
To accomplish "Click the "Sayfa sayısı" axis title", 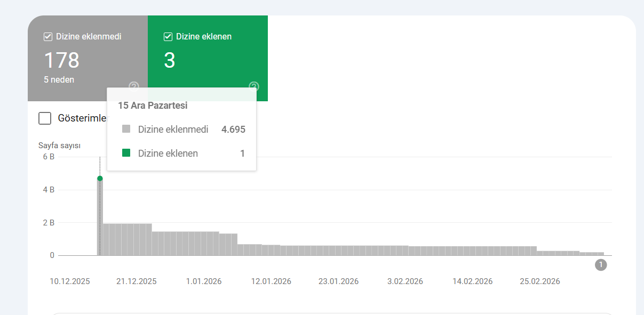I will click(59, 146).
